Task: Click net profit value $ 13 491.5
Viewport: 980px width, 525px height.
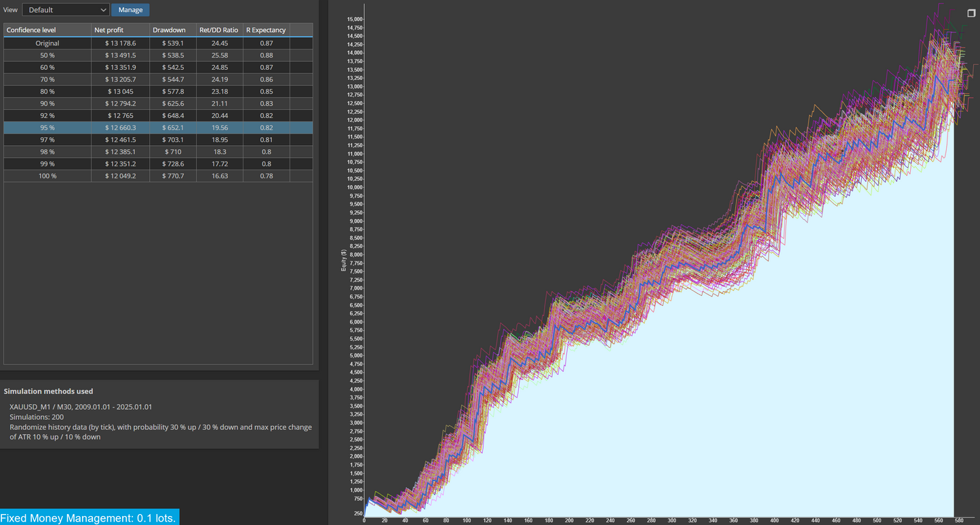Action: pyautogui.click(x=120, y=55)
